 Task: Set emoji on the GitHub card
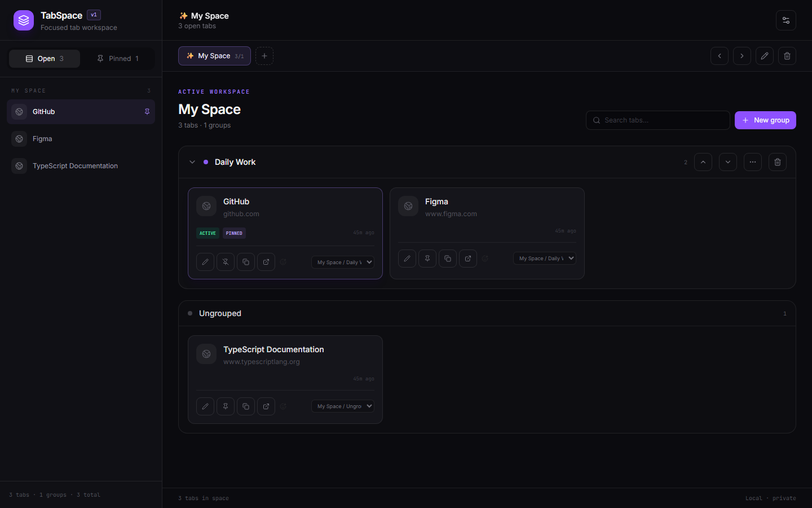pyautogui.click(x=284, y=262)
